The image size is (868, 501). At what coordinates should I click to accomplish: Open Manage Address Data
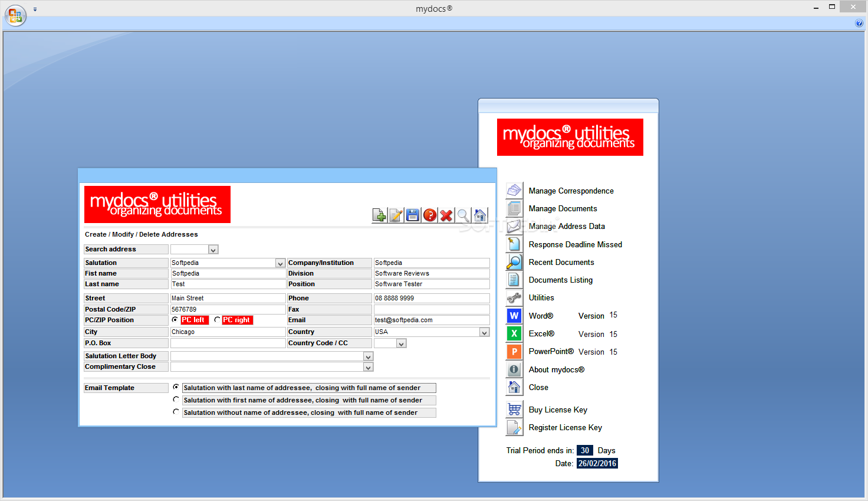(567, 226)
